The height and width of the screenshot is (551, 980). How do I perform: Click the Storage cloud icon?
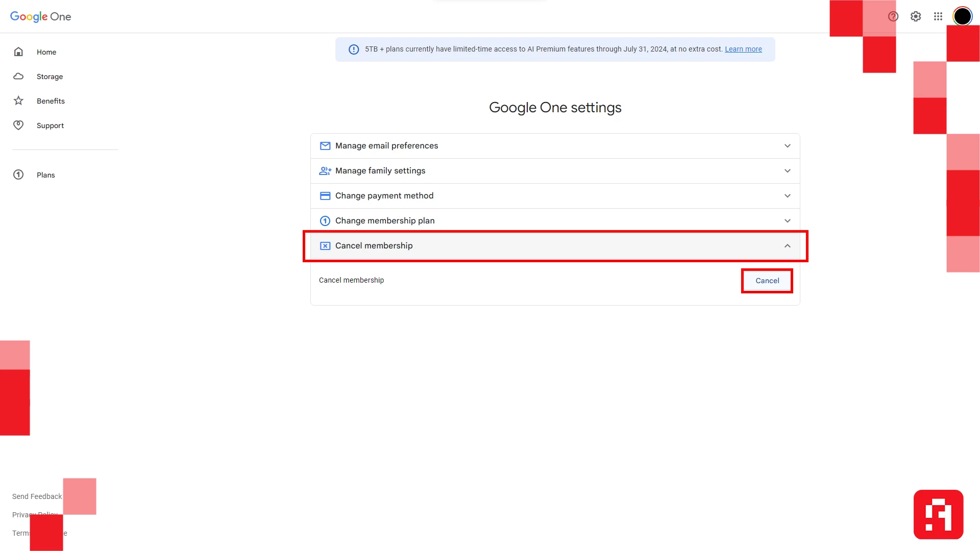coord(18,76)
